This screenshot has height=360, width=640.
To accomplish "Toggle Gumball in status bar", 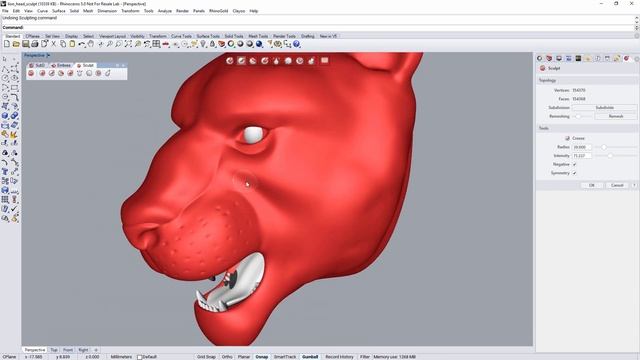I will [310, 357].
